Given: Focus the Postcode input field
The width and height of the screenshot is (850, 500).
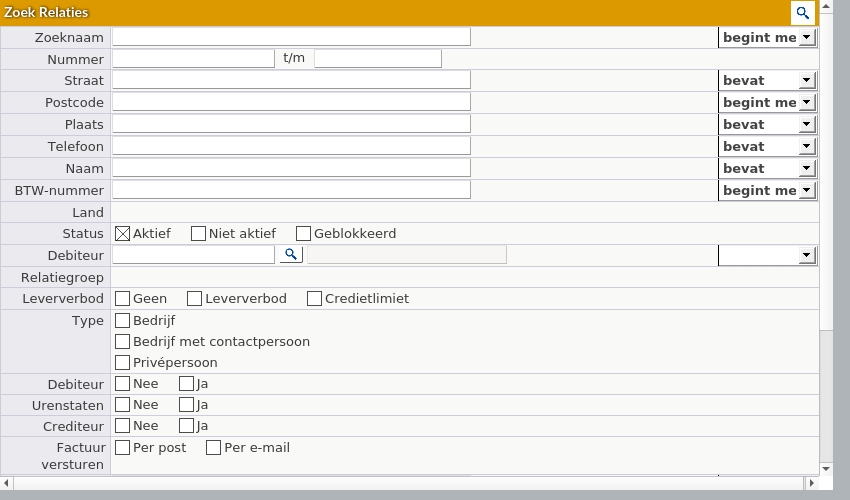Looking at the screenshot, I should 291,102.
